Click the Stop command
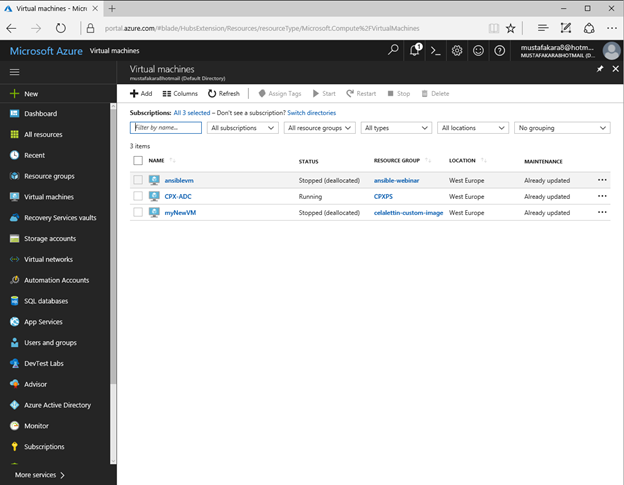Screen dimensions: 624x485 point(399,93)
